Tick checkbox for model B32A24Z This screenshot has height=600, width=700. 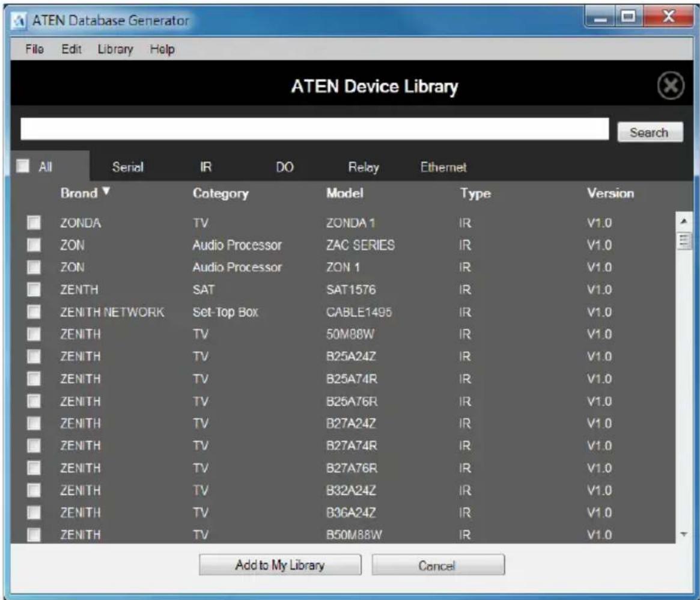point(34,489)
